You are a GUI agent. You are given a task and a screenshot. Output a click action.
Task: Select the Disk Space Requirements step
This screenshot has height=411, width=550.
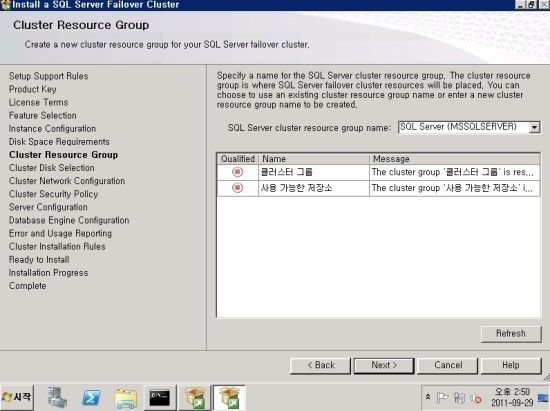[x=59, y=142]
